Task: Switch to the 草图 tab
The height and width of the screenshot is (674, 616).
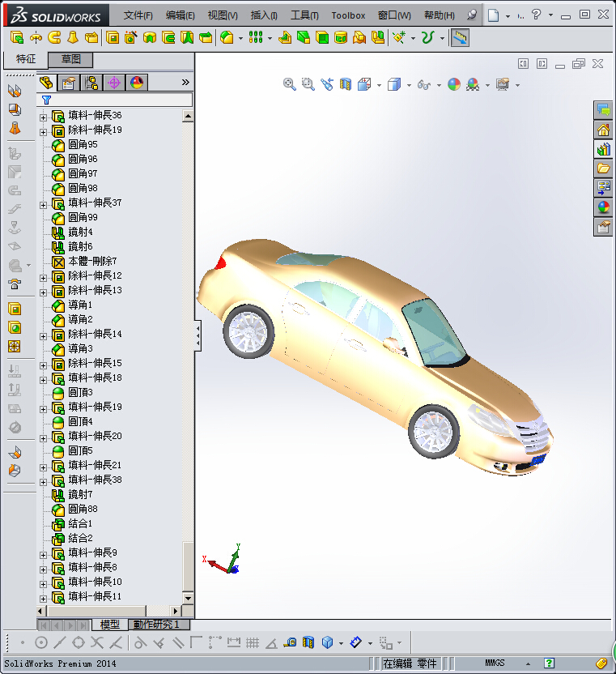Action: click(x=71, y=59)
